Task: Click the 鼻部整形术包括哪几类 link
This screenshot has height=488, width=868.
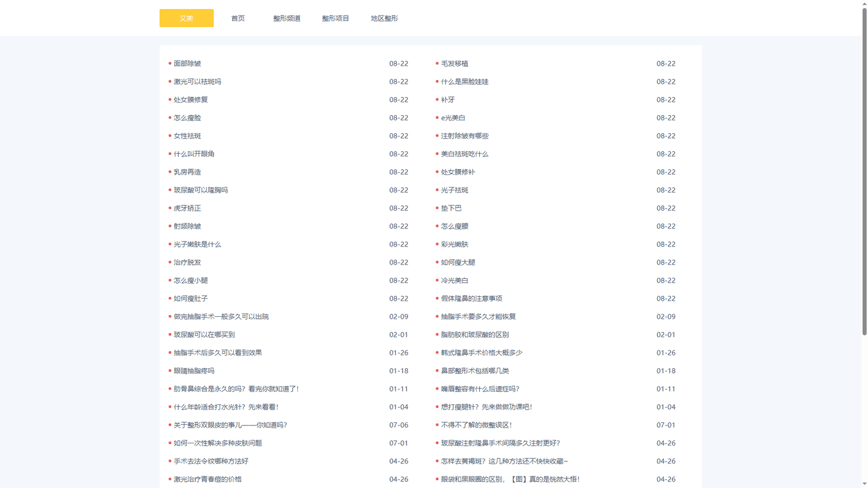Action: [475, 371]
